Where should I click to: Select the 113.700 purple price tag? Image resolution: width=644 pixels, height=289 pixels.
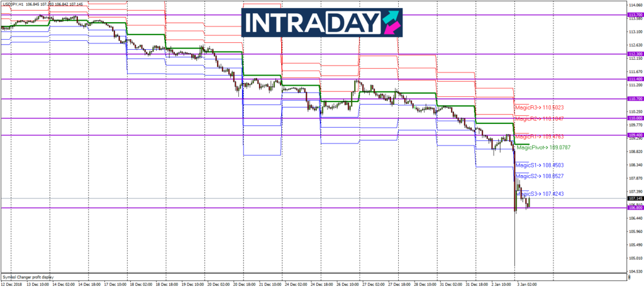coord(635,14)
